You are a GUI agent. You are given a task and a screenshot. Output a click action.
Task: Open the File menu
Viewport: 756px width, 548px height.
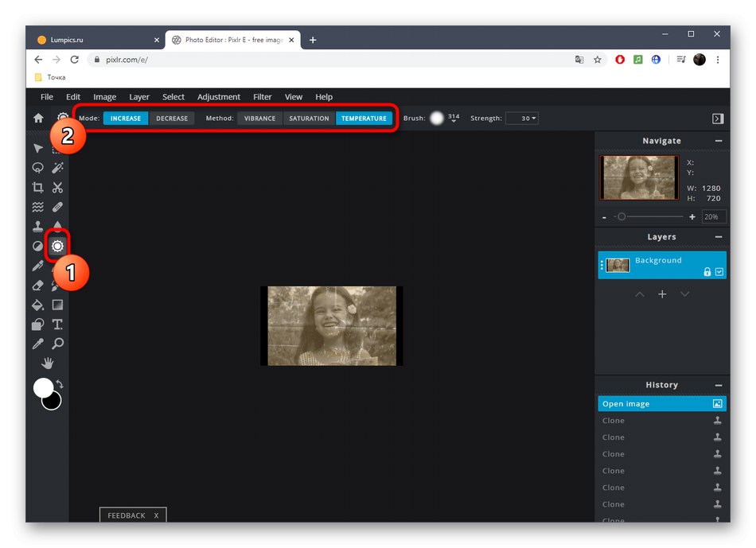(x=47, y=97)
